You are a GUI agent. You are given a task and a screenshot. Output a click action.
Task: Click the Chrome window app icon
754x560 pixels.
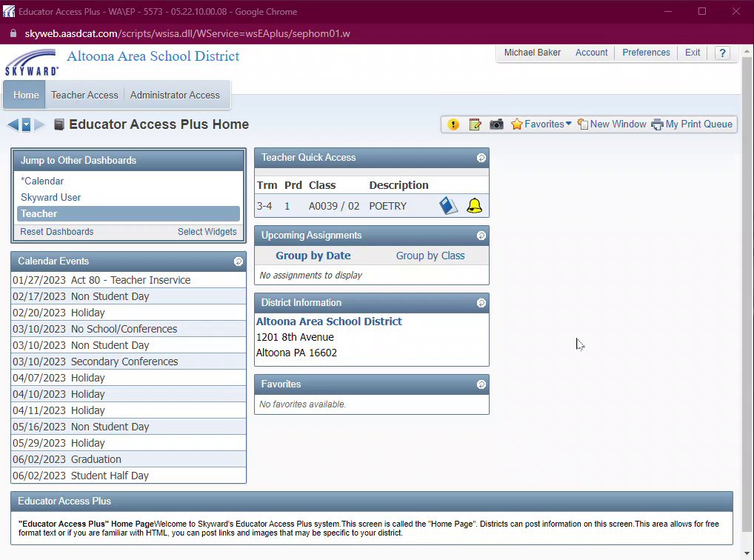[x=9, y=12]
